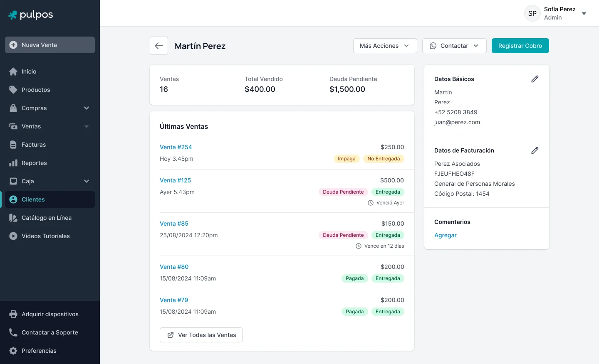This screenshot has width=599, height=364.
Task: Click the Deuda Pendiente amount $1,500.00
Action: click(x=347, y=89)
